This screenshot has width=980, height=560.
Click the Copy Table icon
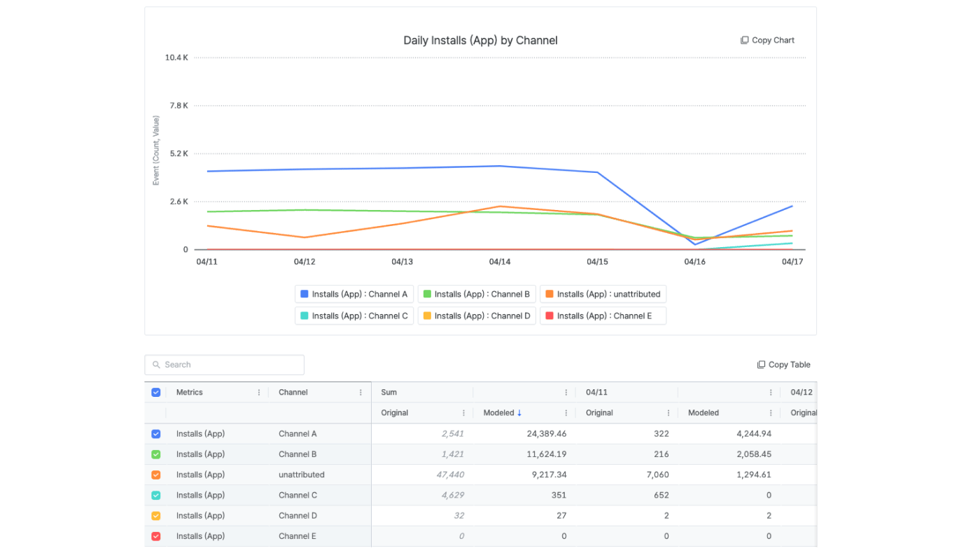tap(762, 365)
